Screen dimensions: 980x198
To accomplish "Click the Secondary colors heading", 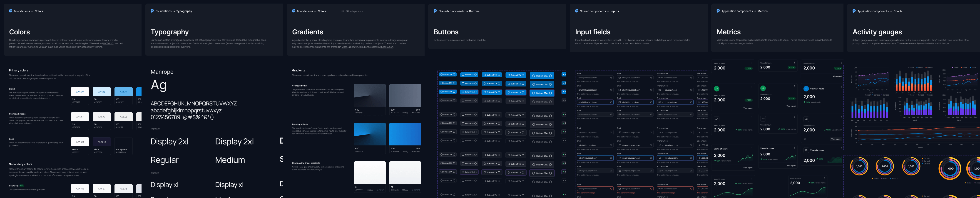I will [x=20, y=164].
